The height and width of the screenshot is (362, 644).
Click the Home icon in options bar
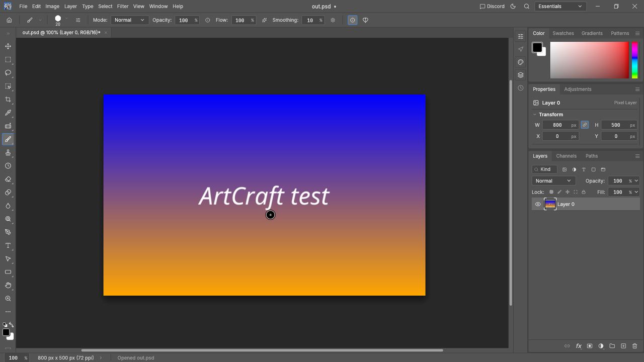click(x=9, y=20)
